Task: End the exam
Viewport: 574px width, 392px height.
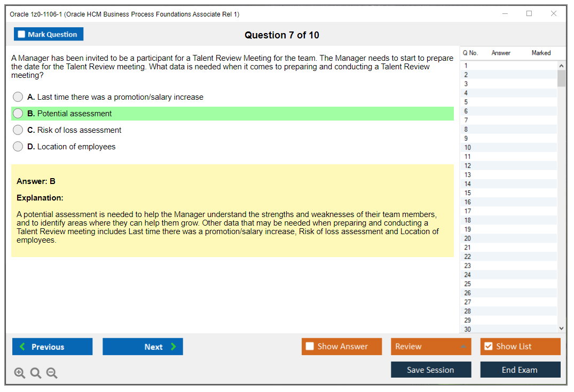Action: pos(520,370)
